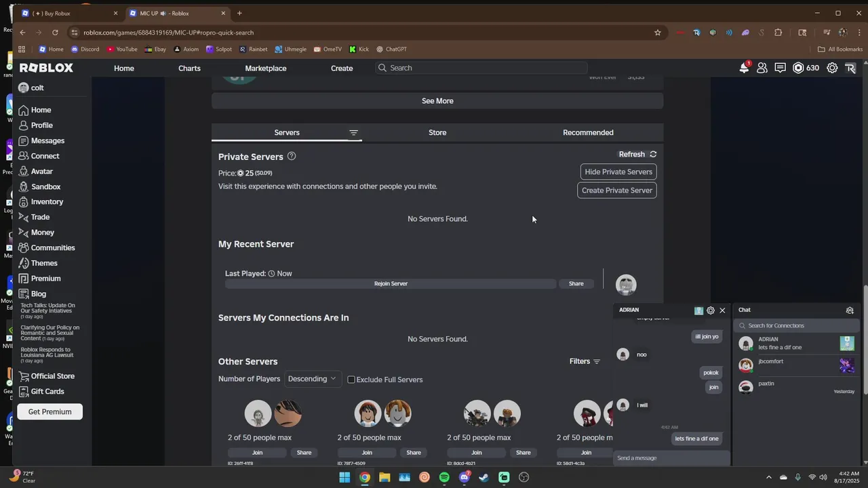Open the ChatGPT bookmark

[x=391, y=49]
